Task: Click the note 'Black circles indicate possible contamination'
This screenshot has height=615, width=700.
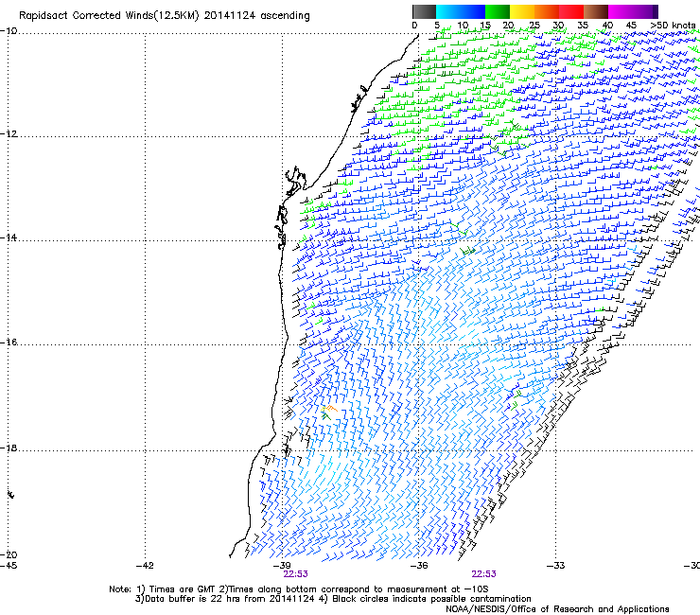Action: (x=431, y=599)
